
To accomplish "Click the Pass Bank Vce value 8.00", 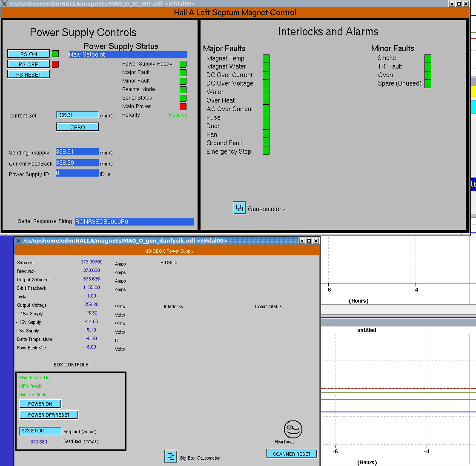I will 92,347.
